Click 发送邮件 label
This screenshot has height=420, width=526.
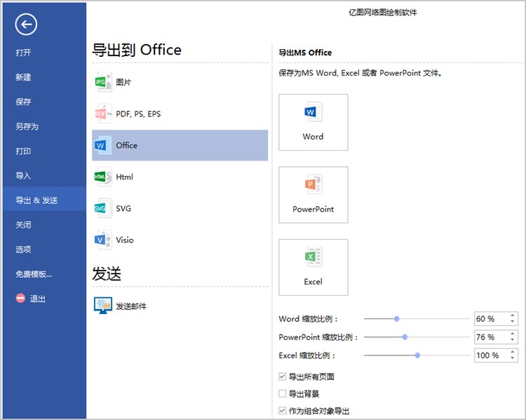pyautogui.click(x=131, y=306)
